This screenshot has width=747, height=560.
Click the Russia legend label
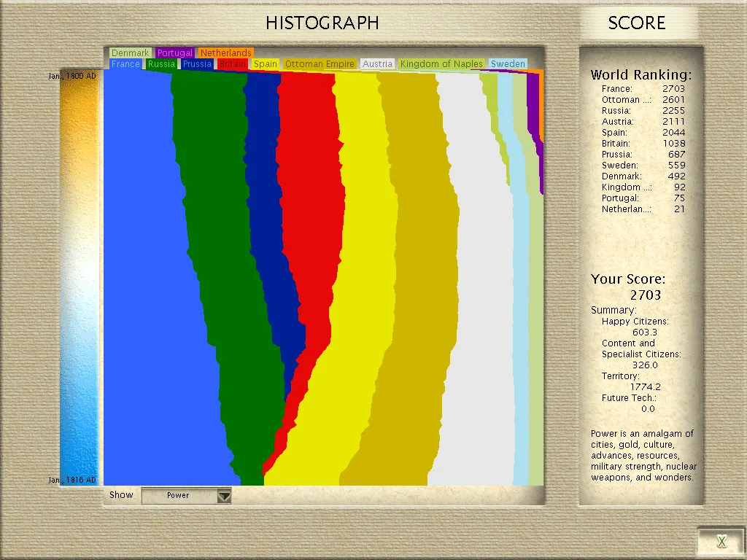click(161, 64)
